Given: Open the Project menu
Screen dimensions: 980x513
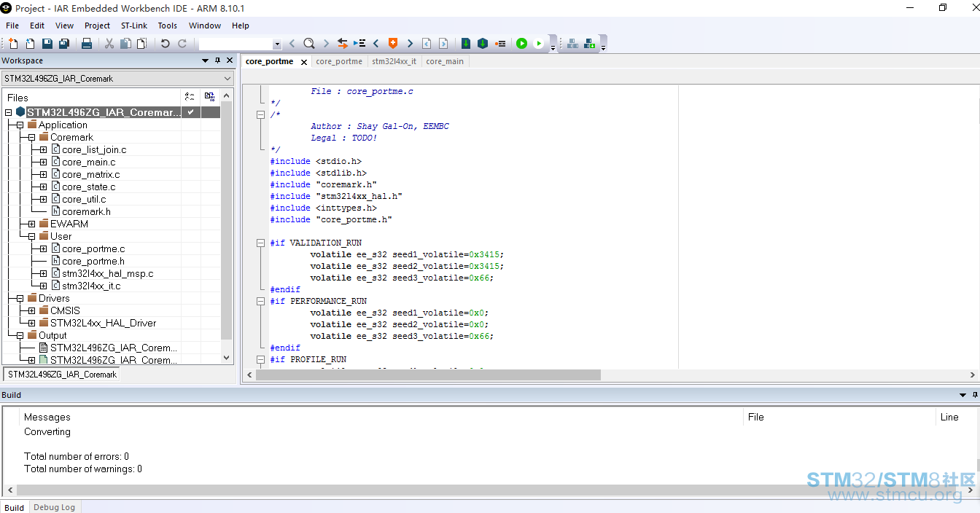Looking at the screenshot, I should [x=97, y=26].
